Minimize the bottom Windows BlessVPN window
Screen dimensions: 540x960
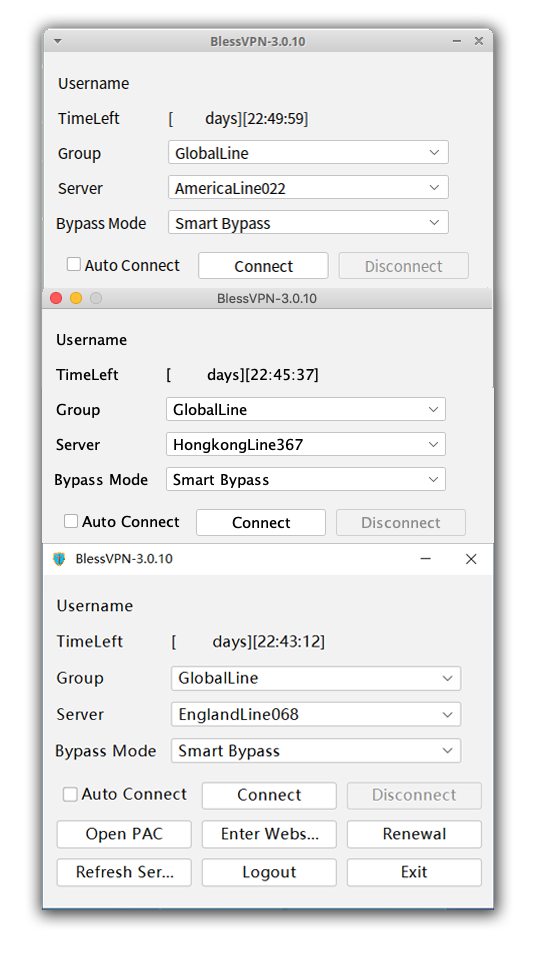(x=426, y=559)
